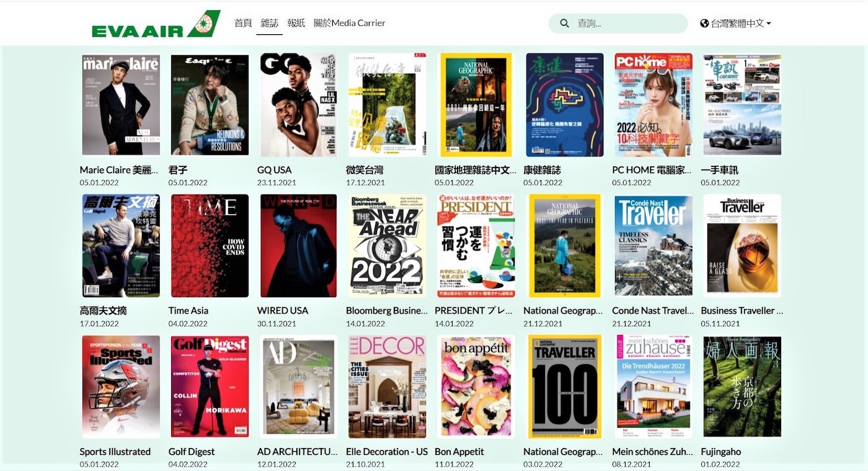The image size is (868, 471).
Task: Click the 'Mein schönes Zuh...' title
Action: (652, 452)
